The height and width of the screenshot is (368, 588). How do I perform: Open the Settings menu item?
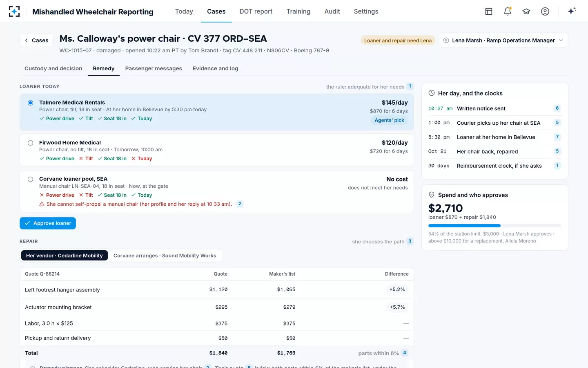[x=366, y=11]
